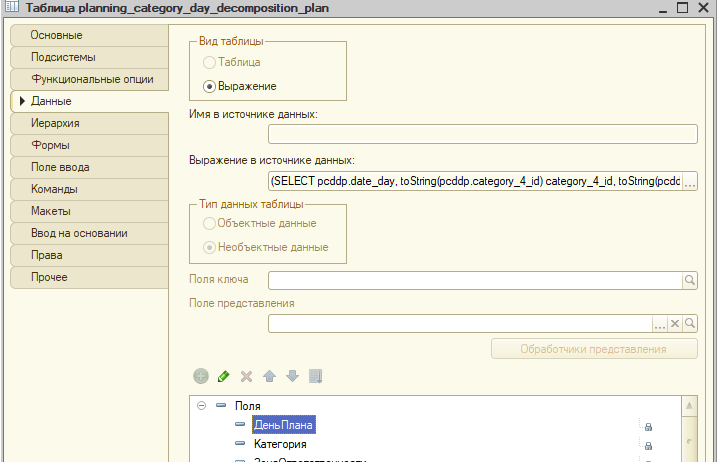Maximize the table properties window
Screen dimensions: 717x462
pos(682,7)
